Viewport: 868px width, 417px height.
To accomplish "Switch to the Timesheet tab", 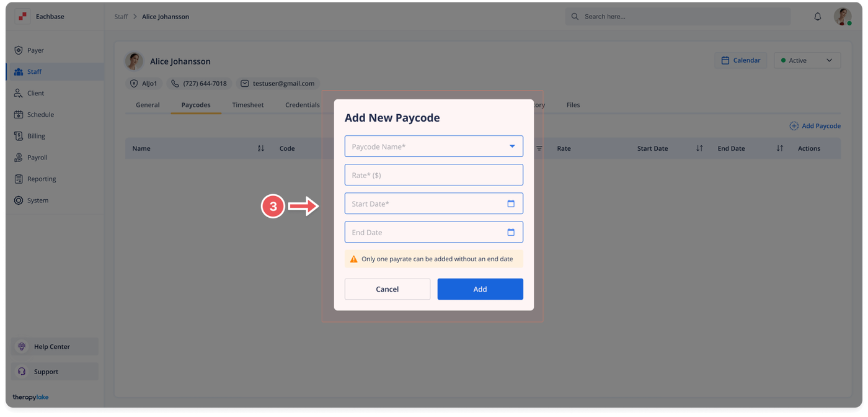I will (247, 105).
